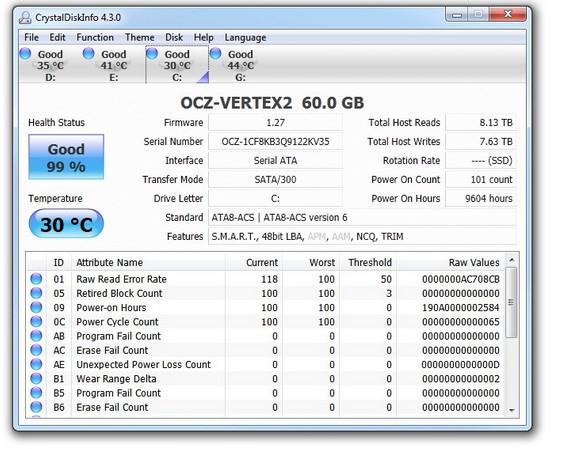Viewport: 564px width, 449px height.
Task: Click raw value 190A0000002584
Action: 461,308
